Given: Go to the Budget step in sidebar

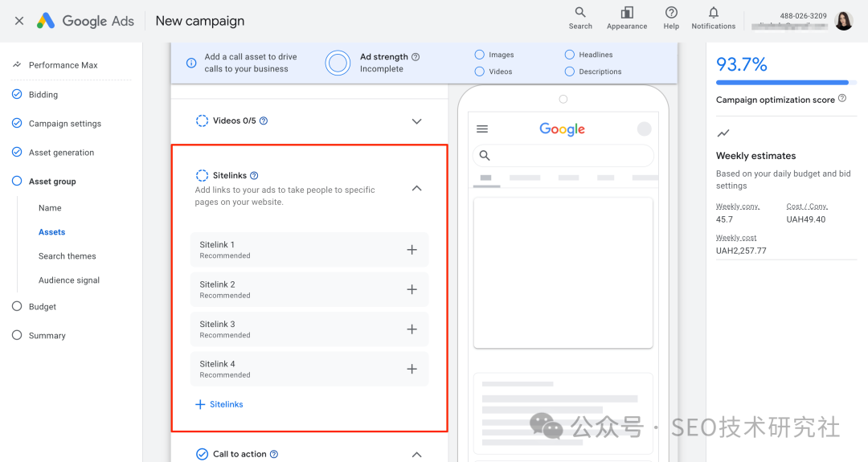Looking at the screenshot, I should [x=43, y=307].
